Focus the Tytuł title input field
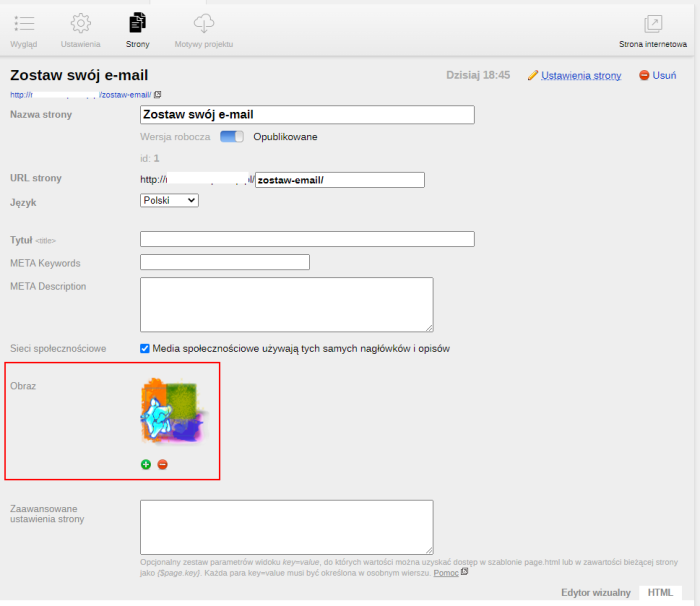The width and height of the screenshot is (700, 606). coord(307,239)
